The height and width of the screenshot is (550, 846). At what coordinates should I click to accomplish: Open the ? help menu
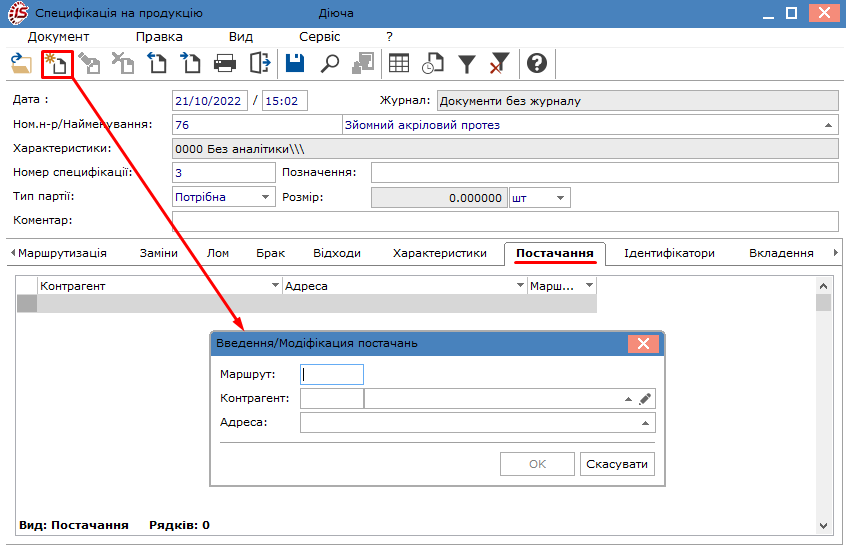[389, 37]
